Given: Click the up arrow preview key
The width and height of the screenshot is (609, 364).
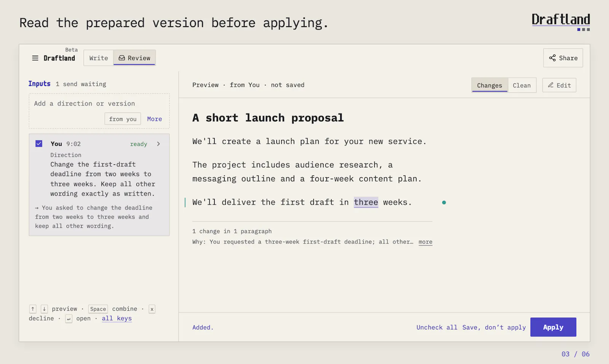Looking at the screenshot, I should (33, 309).
